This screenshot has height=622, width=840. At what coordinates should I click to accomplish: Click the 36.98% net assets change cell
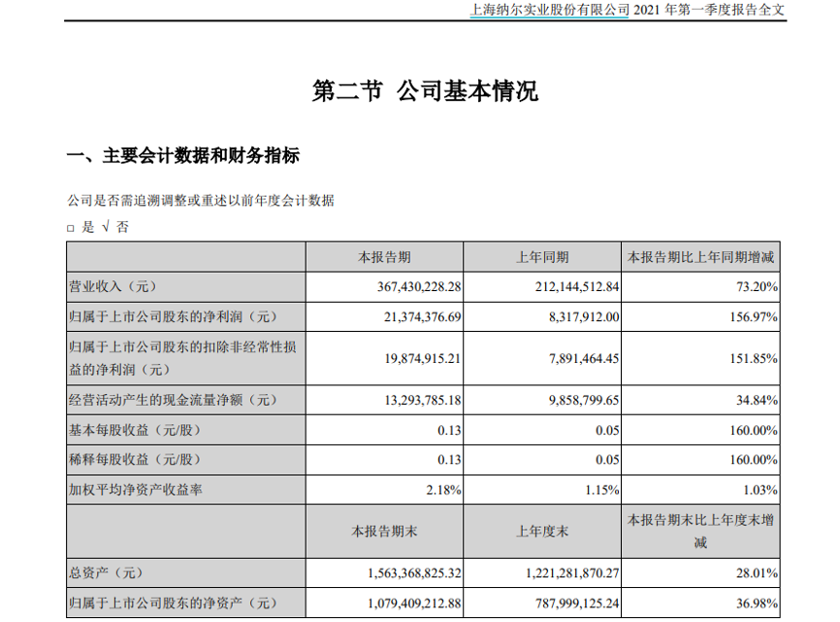click(x=758, y=604)
